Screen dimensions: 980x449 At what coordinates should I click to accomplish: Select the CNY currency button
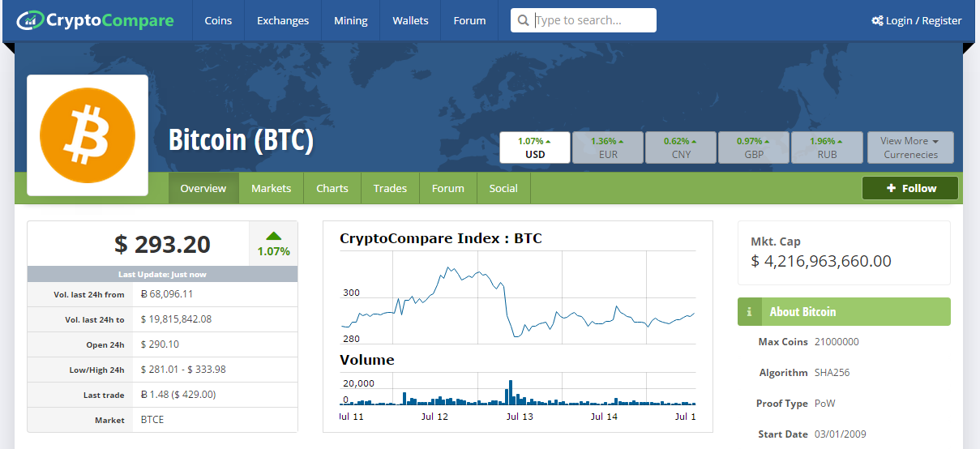[x=681, y=148]
